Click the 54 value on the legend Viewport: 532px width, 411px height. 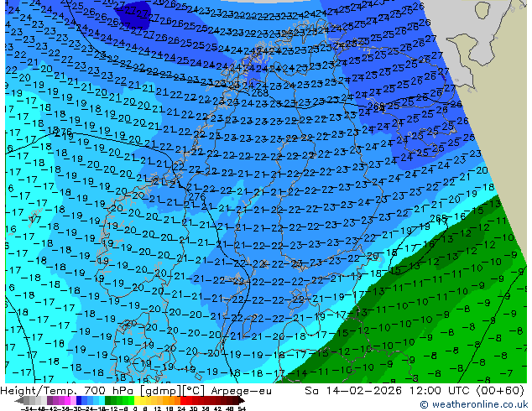(x=241, y=409)
